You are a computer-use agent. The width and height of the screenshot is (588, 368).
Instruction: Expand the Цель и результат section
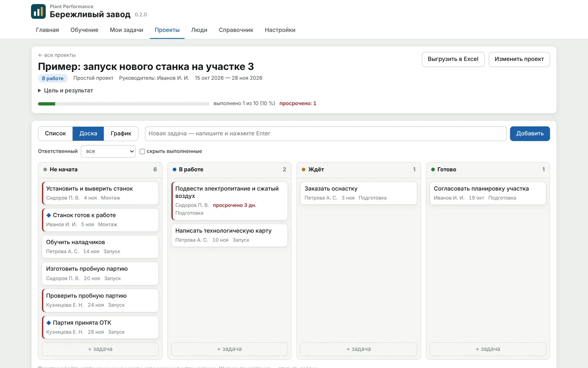point(65,90)
